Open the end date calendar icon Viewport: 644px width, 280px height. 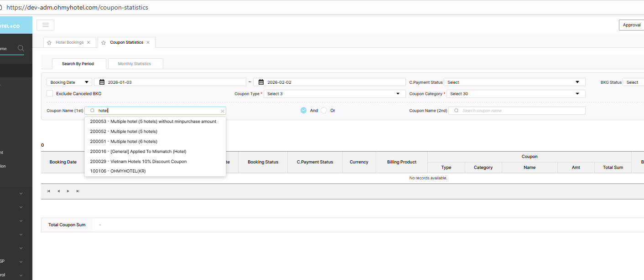point(261,82)
